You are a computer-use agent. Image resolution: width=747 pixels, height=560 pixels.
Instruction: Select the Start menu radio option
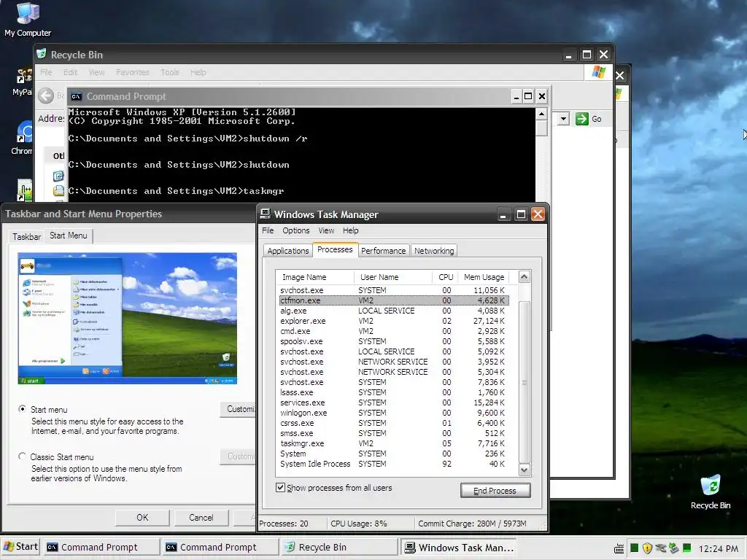coord(23,409)
